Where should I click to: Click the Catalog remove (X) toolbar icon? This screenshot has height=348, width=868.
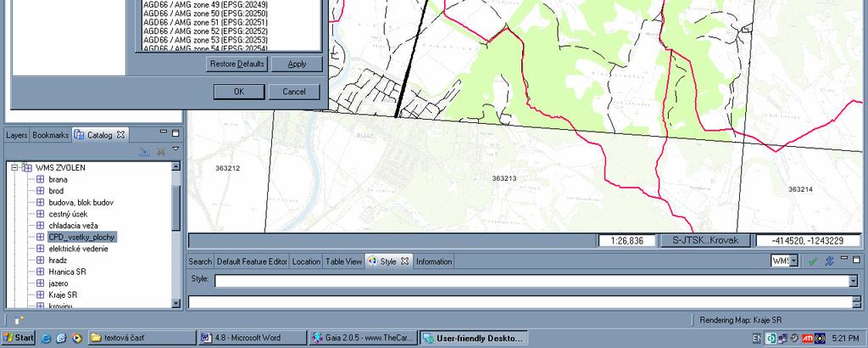[161, 151]
